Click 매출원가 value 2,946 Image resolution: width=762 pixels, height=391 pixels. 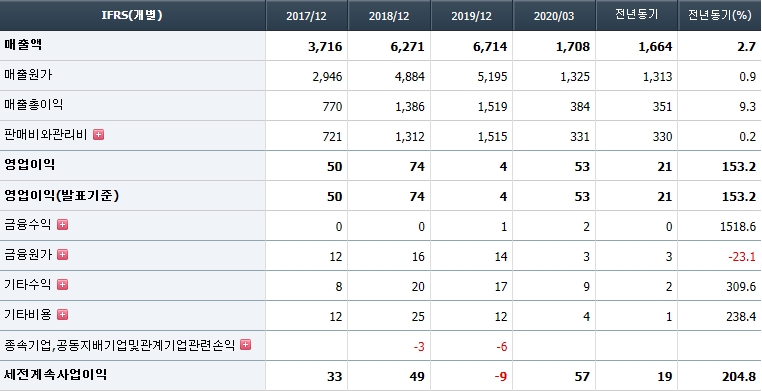(328, 77)
